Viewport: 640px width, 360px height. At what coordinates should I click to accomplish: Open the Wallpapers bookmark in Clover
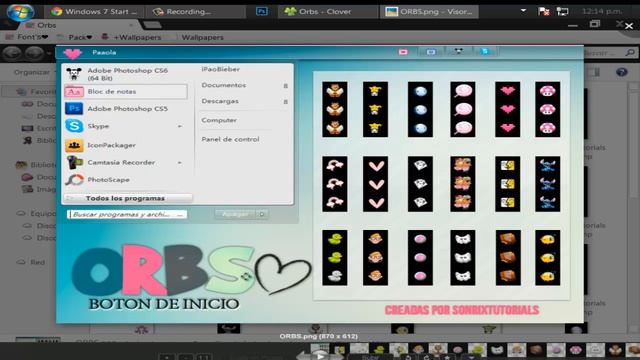pos(202,37)
